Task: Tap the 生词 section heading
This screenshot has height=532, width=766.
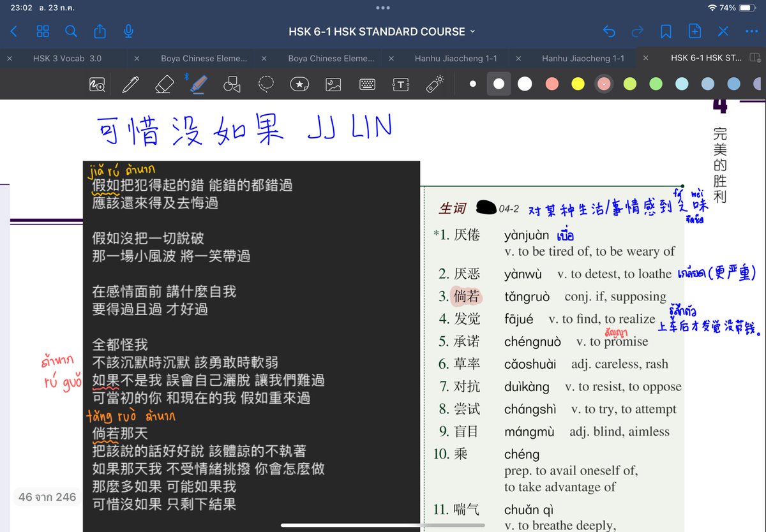Action: coord(453,208)
